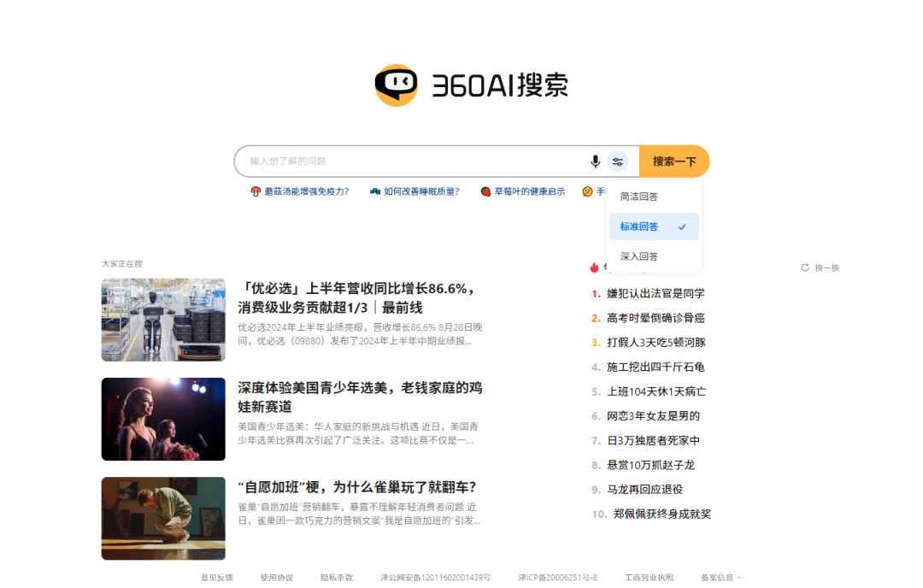Open the kneeling man news thumbnail
Screen dimensions: 923x588
(163, 519)
